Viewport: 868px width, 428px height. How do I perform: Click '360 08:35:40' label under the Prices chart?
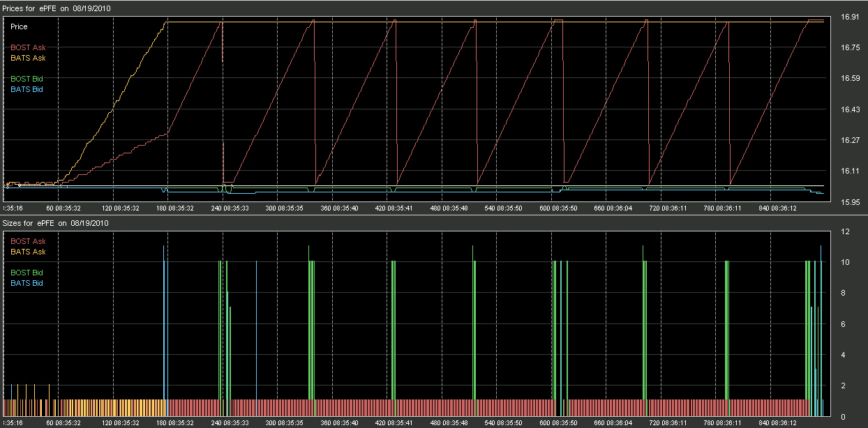[340, 208]
